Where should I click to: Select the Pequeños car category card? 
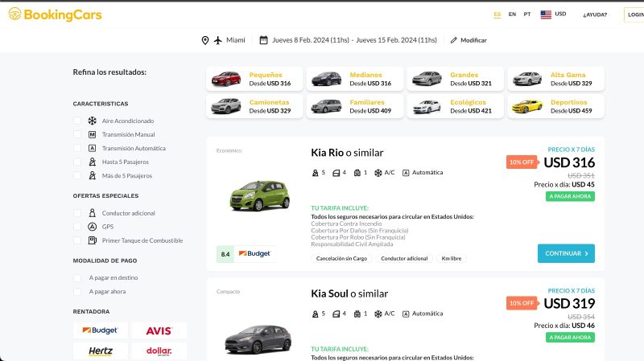point(254,79)
